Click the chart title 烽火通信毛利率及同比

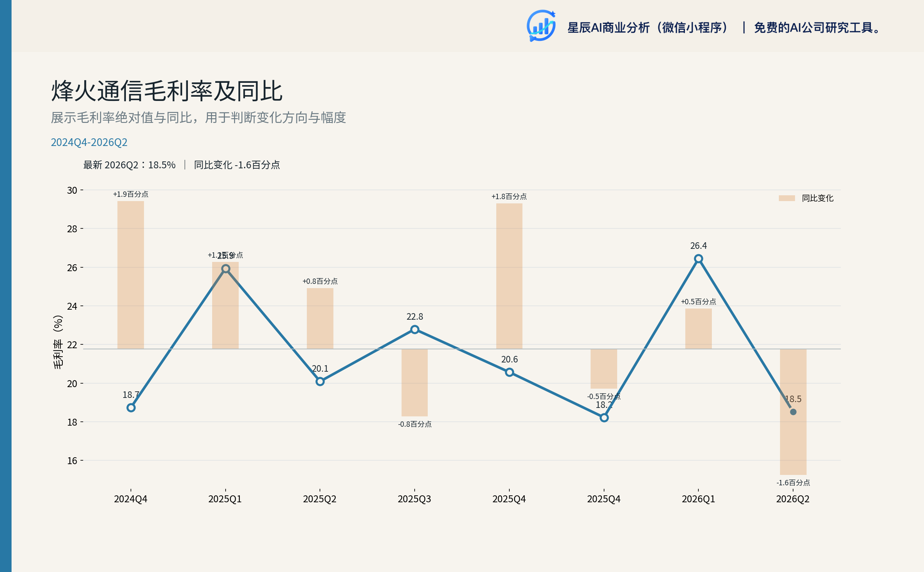[167, 91]
